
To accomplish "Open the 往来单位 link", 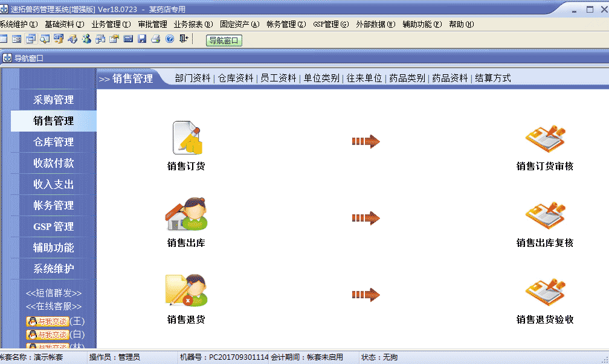I will 364,78.
